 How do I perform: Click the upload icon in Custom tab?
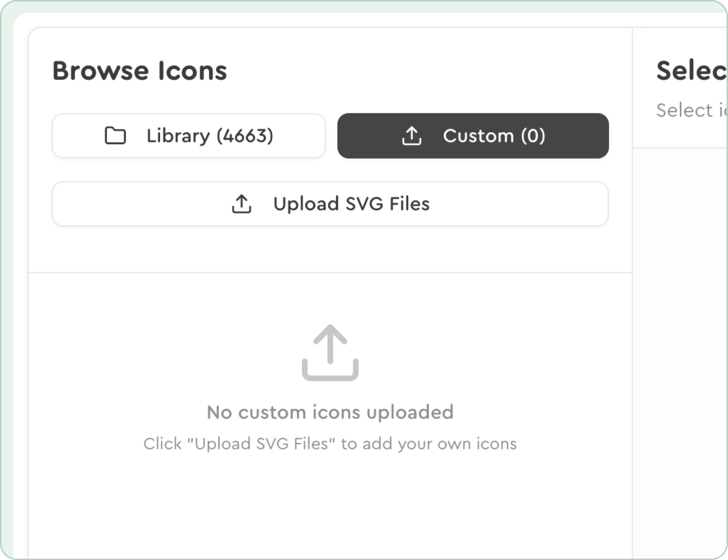coord(411,136)
